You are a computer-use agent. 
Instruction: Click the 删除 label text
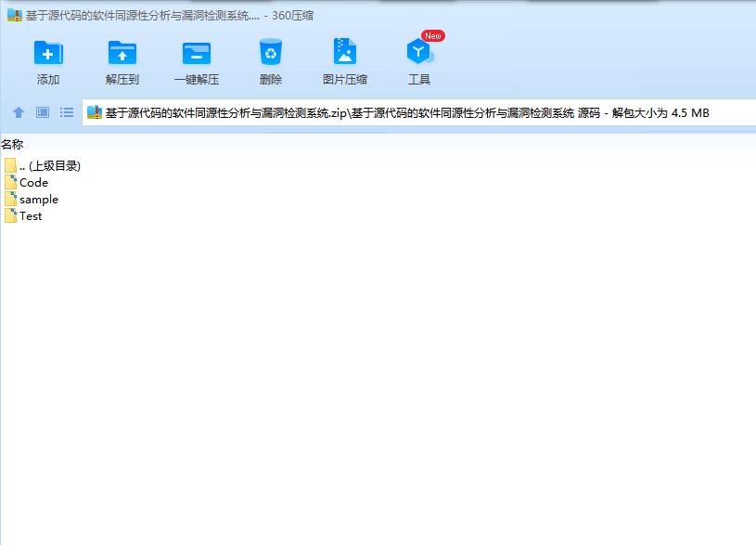[x=271, y=79]
